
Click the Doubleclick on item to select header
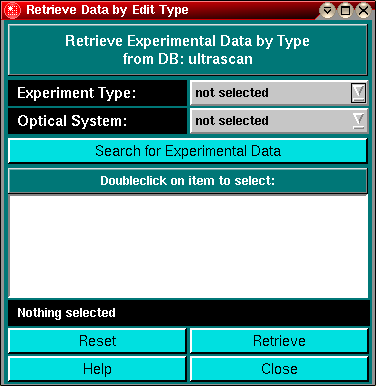pos(188,181)
